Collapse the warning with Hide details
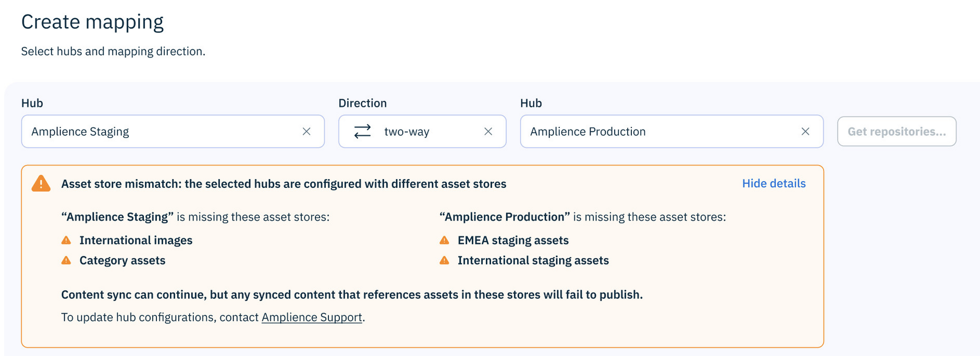Image resolution: width=980 pixels, height=356 pixels. pyautogui.click(x=774, y=184)
